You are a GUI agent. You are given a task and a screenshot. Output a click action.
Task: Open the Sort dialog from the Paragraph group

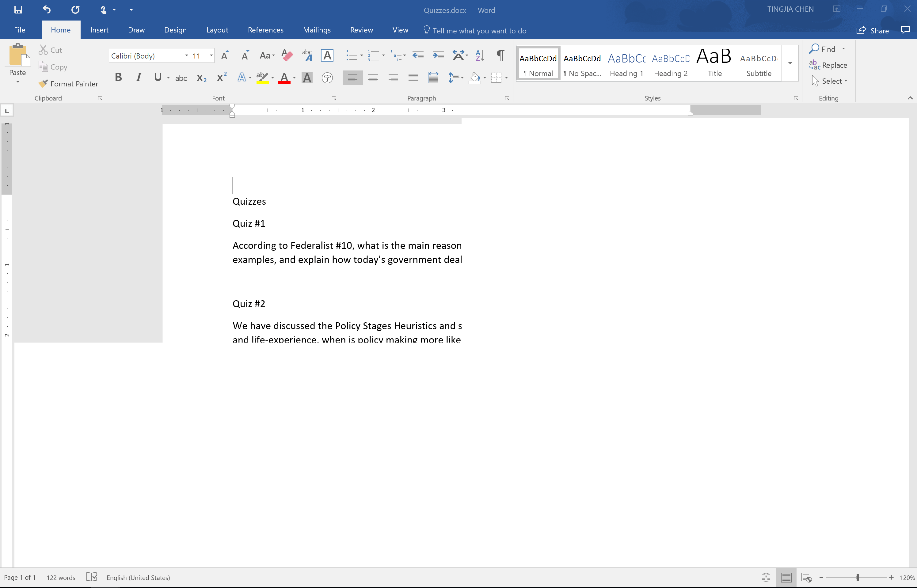pos(479,55)
